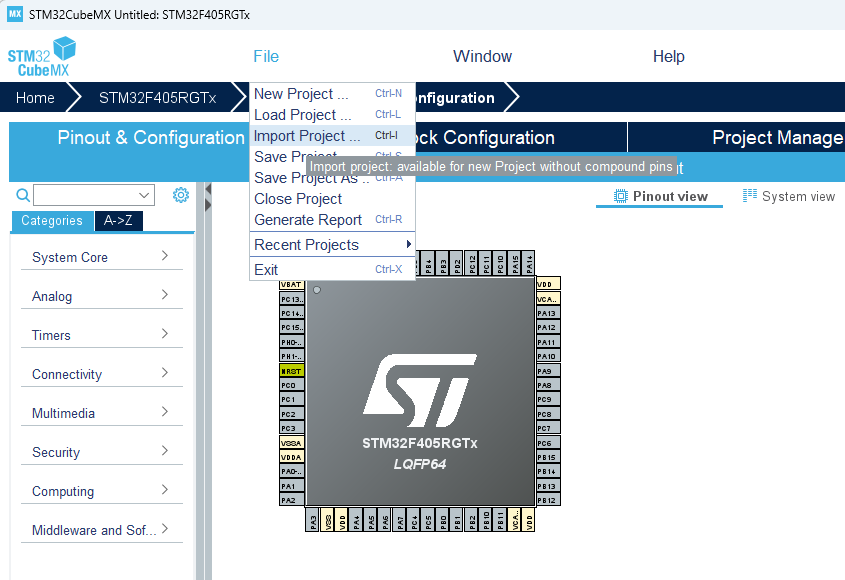Expand the System Core category
Viewport: 845px width, 580px height.
(101, 257)
